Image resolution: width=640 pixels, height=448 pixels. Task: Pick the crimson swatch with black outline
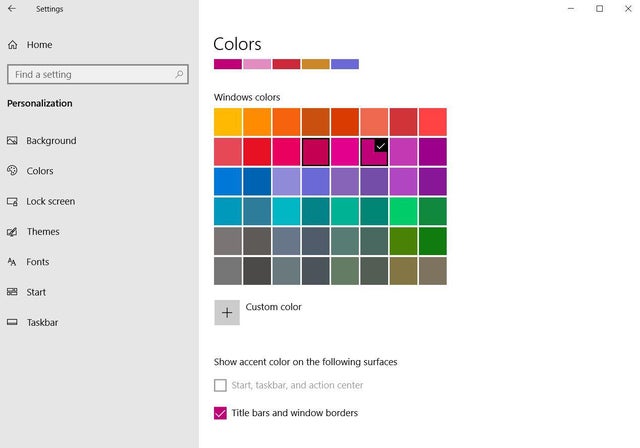click(x=316, y=152)
